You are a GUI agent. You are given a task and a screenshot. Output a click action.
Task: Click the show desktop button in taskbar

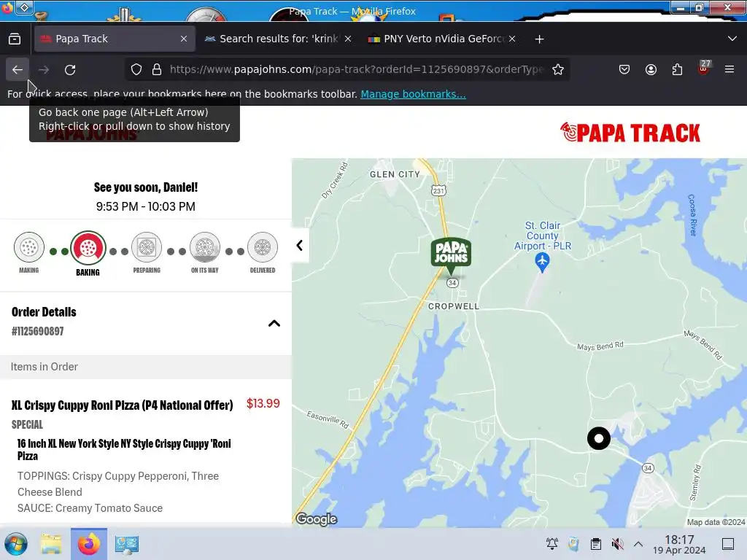[x=728, y=544]
